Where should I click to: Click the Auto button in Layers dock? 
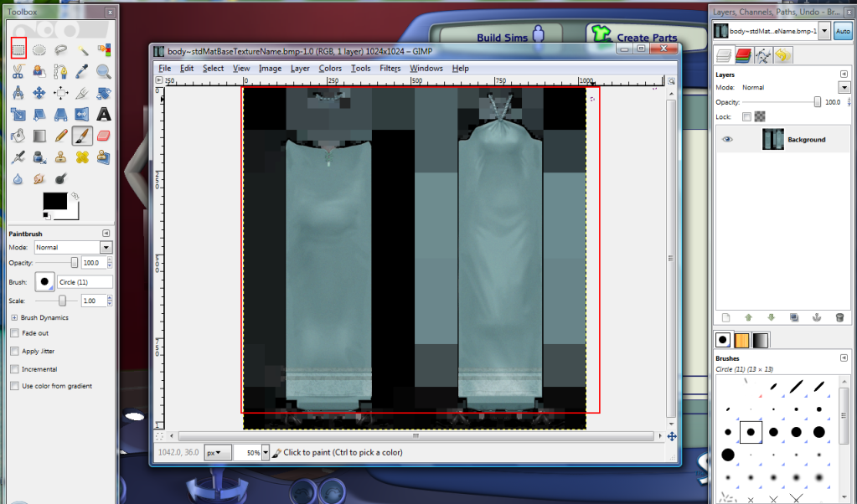[843, 31]
